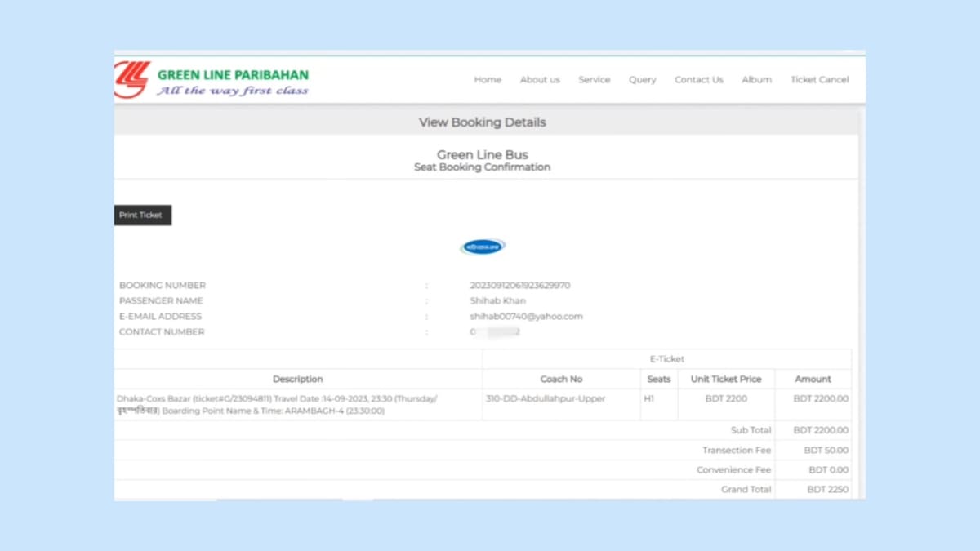Click the Coach No column header
Viewport: 980px width, 551px height.
click(561, 379)
